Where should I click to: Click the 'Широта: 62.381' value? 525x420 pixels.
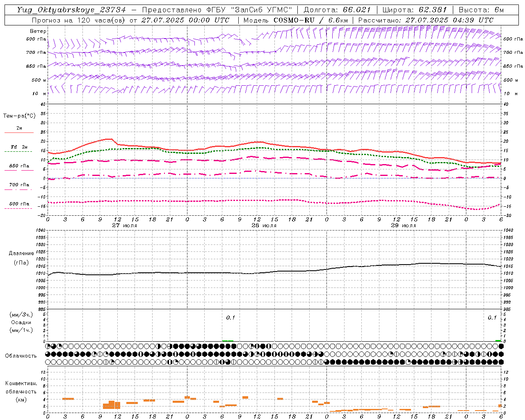(x=415, y=10)
